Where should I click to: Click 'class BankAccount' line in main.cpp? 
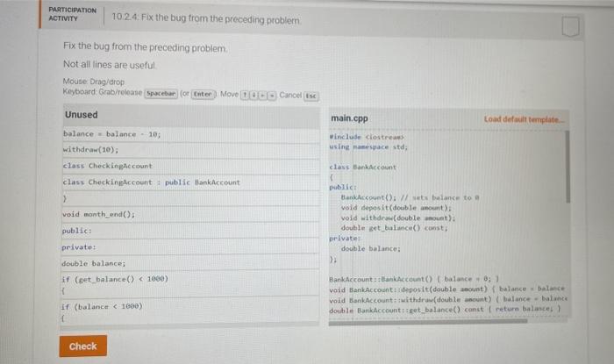(363, 168)
